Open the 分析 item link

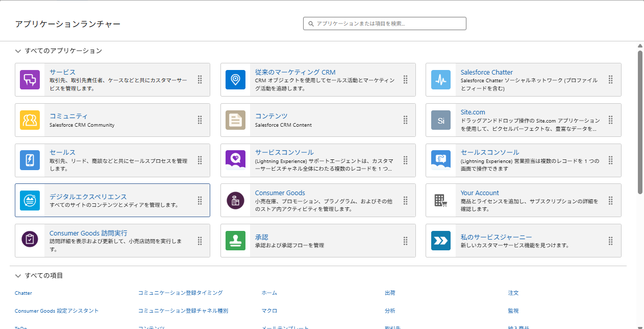390,310
